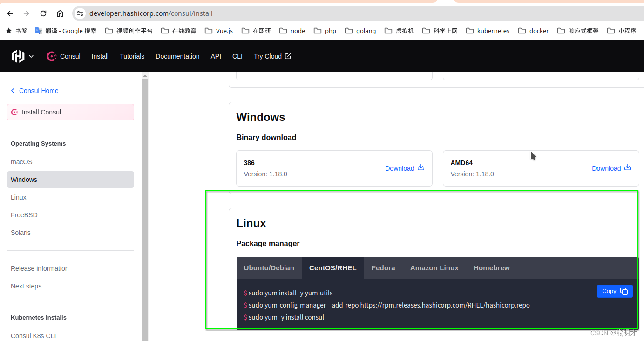Open the 响应式框架 bookmark folder
Image resolution: width=644 pixels, height=341 pixels.
[578, 31]
